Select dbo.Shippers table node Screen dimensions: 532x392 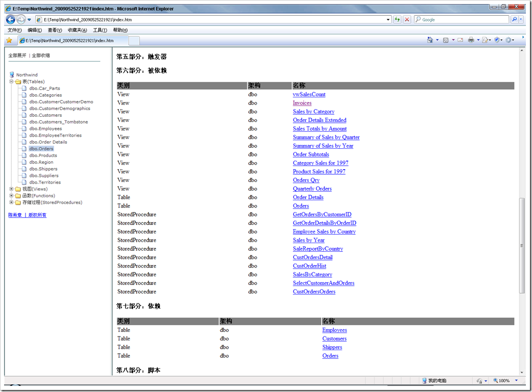43,169
